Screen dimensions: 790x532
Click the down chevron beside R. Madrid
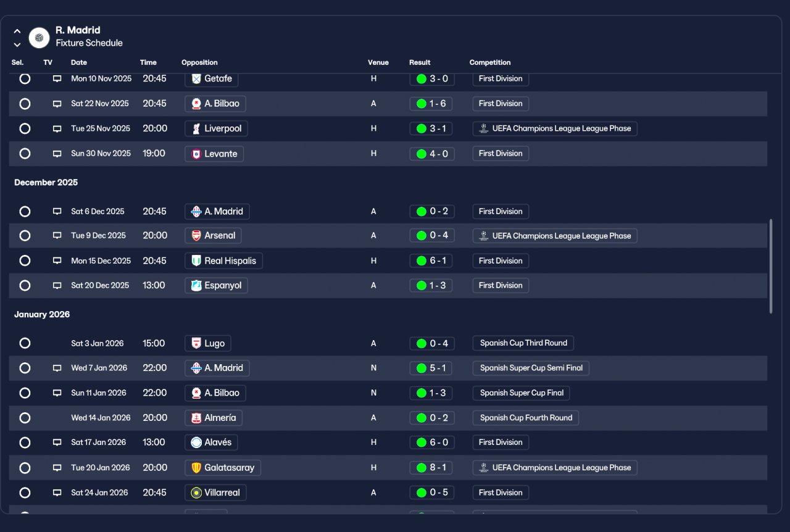point(17,44)
